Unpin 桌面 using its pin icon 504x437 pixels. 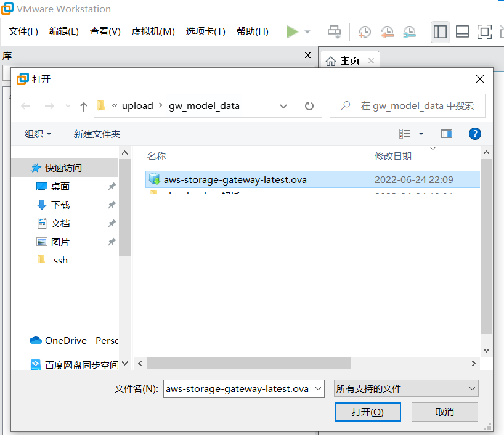(112, 186)
